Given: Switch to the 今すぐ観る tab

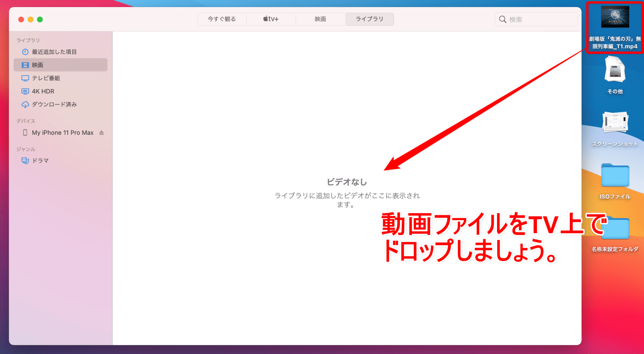Looking at the screenshot, I should [222, 19].
